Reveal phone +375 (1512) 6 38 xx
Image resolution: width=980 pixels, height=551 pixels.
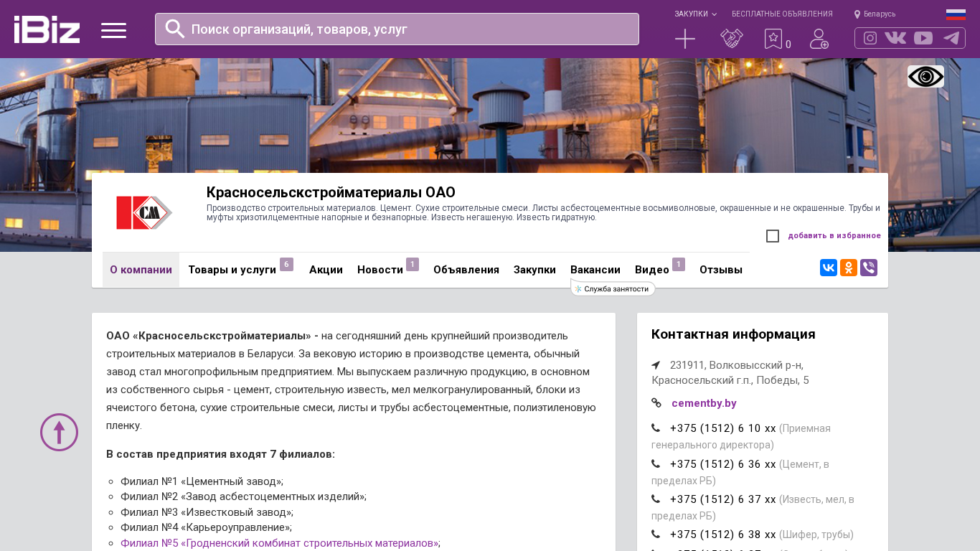pos(723,534)
